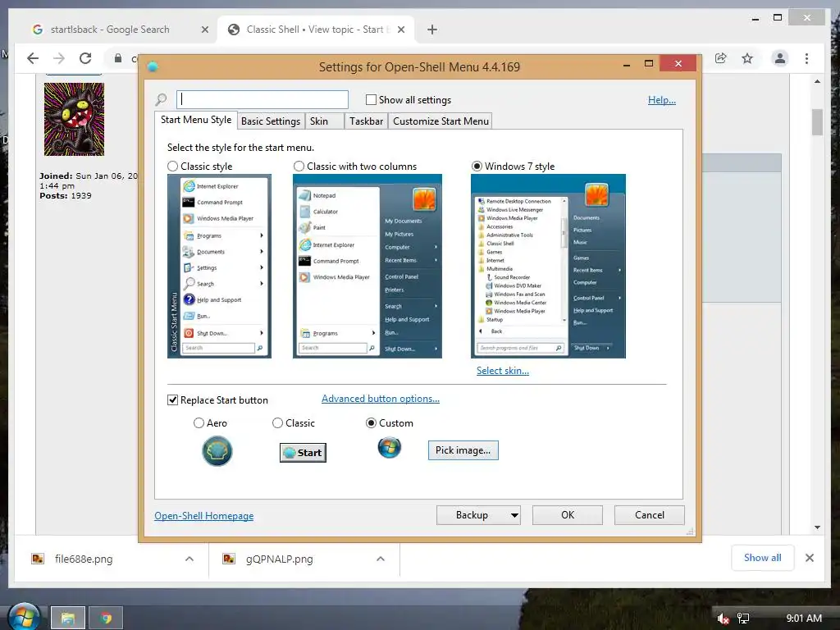The height and width of the screenshot is (630, 840).
Task: Open the Taskbar tab
Action: (x=367, y=121)
